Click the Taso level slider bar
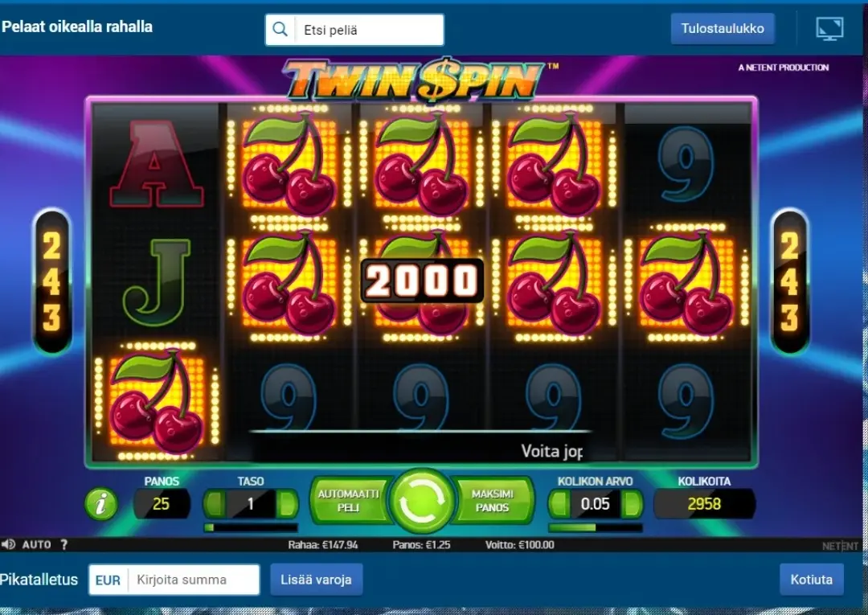Viewport: 868px width, 615px height. [251, 527]
